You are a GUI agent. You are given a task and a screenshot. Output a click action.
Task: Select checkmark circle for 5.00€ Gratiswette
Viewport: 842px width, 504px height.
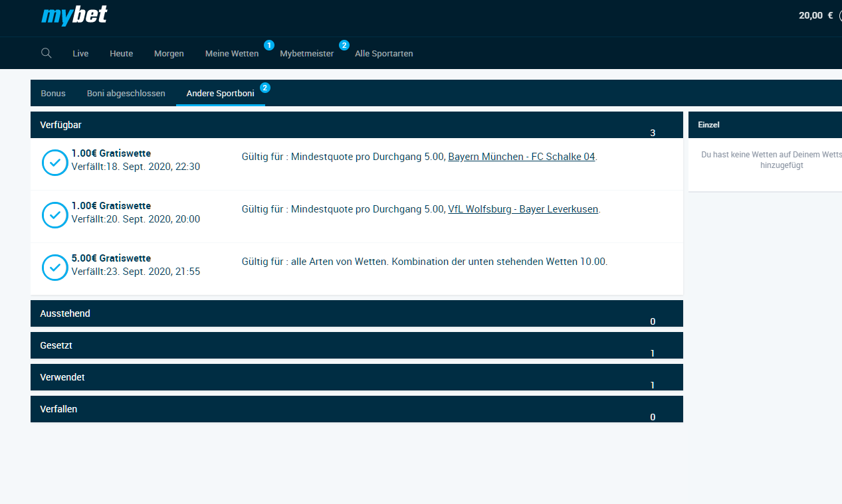click(55, 268)
